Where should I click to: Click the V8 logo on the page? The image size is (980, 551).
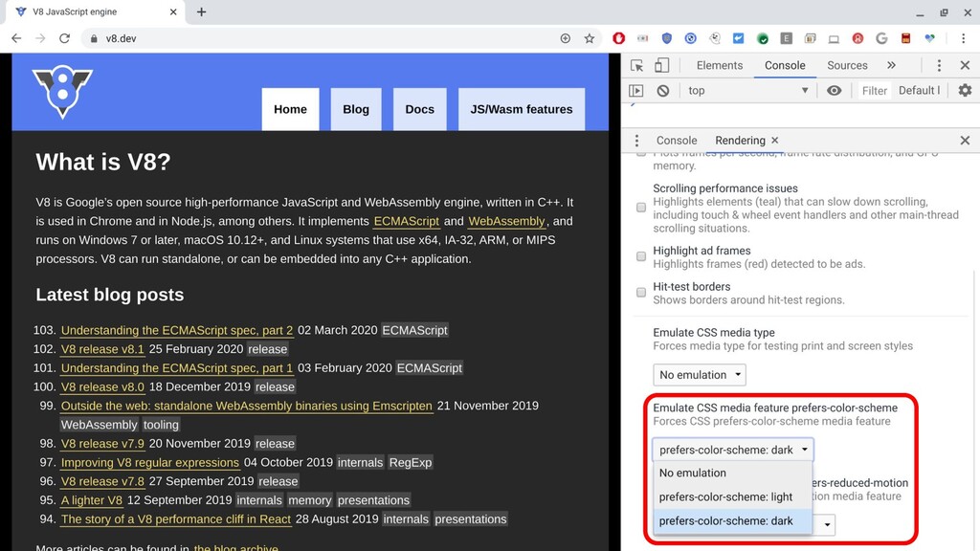[62, 91]
